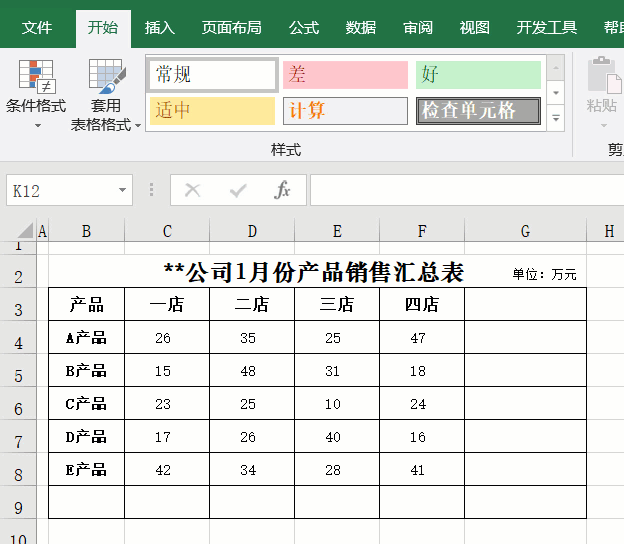Switch to the 开始 home tab
The width and height of the screenshot is (624, 544).
103,28
